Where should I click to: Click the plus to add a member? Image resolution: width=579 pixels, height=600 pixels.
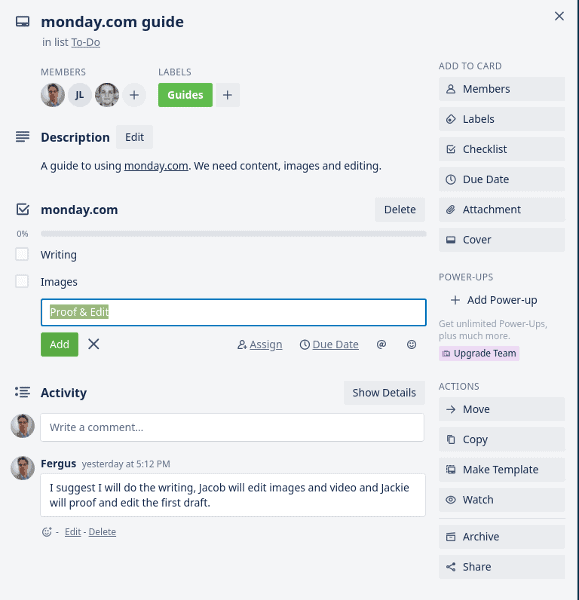134,95
